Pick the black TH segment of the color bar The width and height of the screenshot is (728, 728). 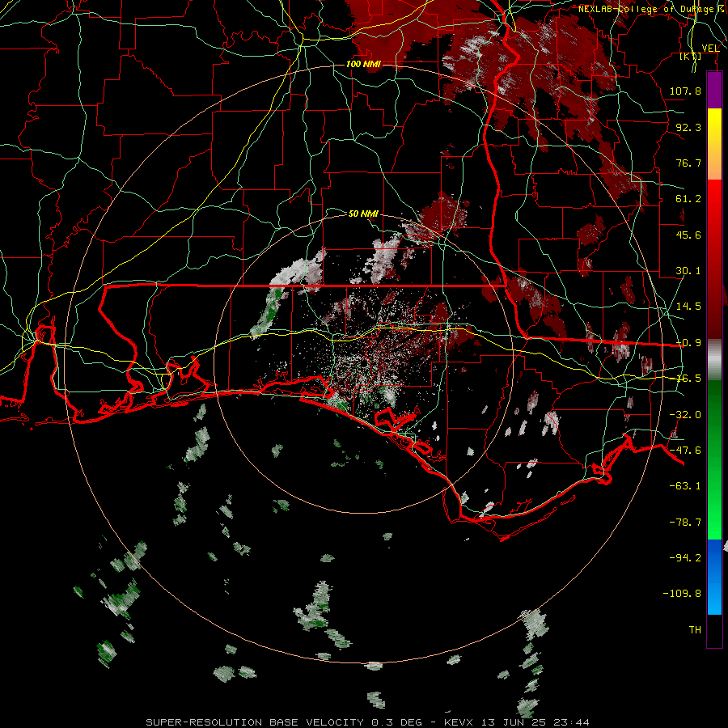(x=714, y=630)
